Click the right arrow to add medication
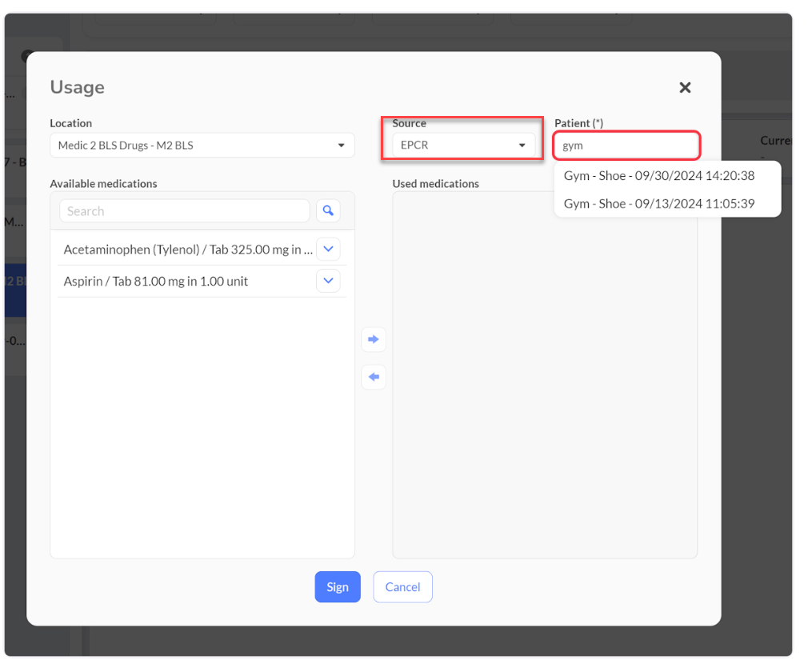 click(373, 339)
